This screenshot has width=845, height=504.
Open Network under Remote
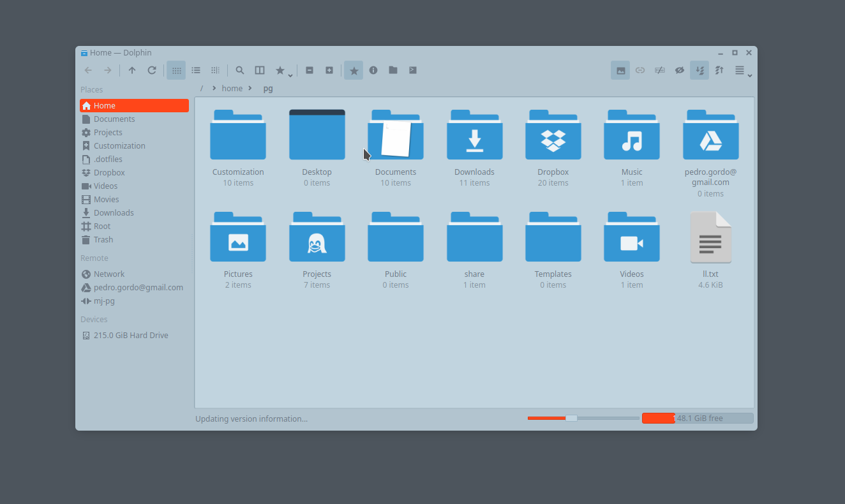134,274
